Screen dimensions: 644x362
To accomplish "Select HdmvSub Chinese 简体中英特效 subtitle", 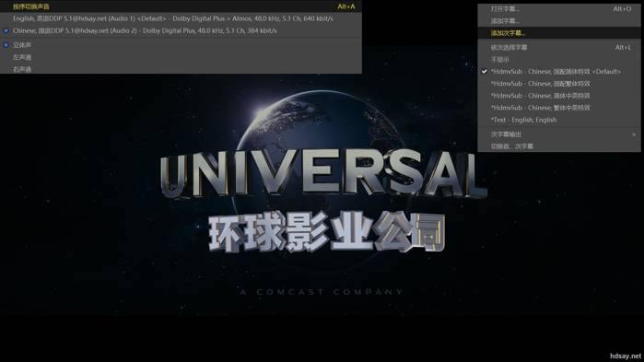I will click(x=559, y=96).
